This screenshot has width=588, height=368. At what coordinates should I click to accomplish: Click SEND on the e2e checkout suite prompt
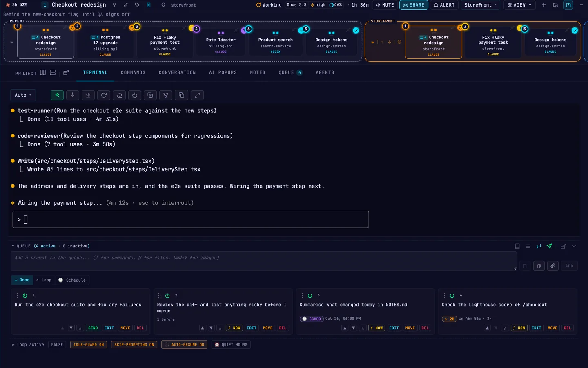point(93,328)
